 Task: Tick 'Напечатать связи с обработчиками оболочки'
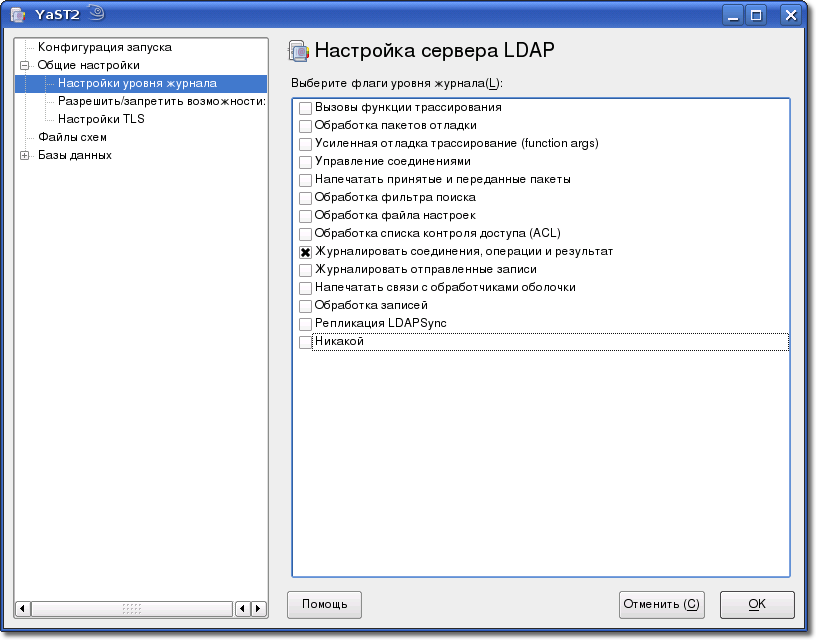305,288
